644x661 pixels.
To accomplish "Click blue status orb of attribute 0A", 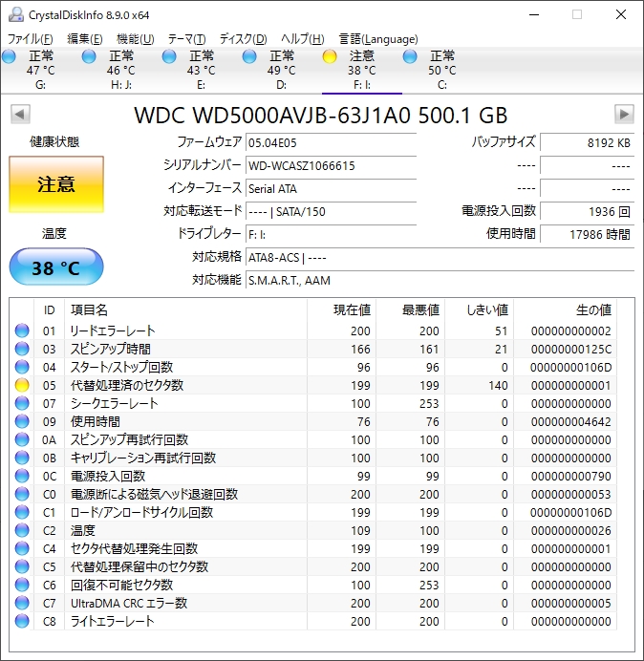I will tap(22, 439).
